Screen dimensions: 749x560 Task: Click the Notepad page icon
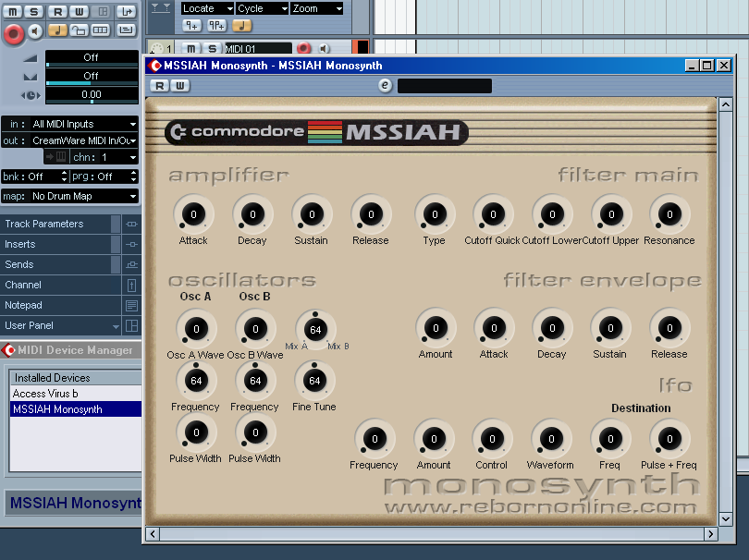(131, 305)
